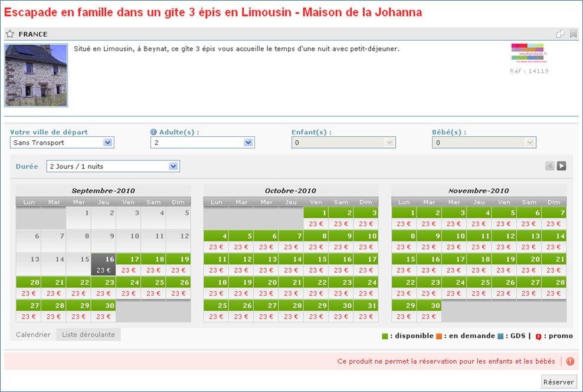This screenshot has height=392, width=583.
Task: Switch to the Liste déroulante tab
Action: click(x=89, y=335)
